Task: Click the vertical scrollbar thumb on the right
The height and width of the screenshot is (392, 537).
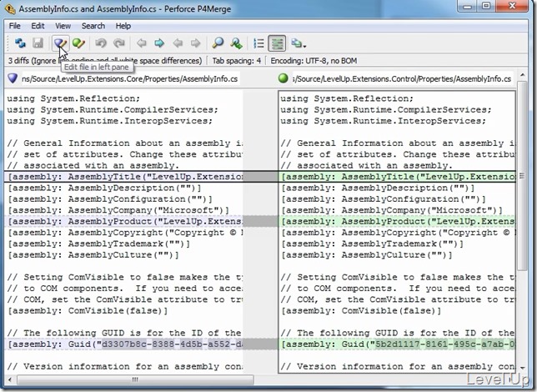Action: (x=522, y=176)
